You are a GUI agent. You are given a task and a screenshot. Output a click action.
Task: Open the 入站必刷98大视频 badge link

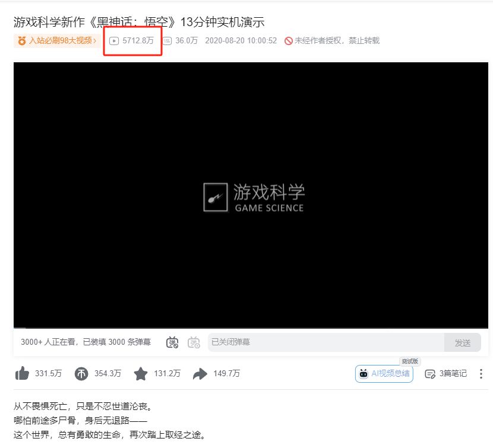pyautogui.click(x=57, y=40)
